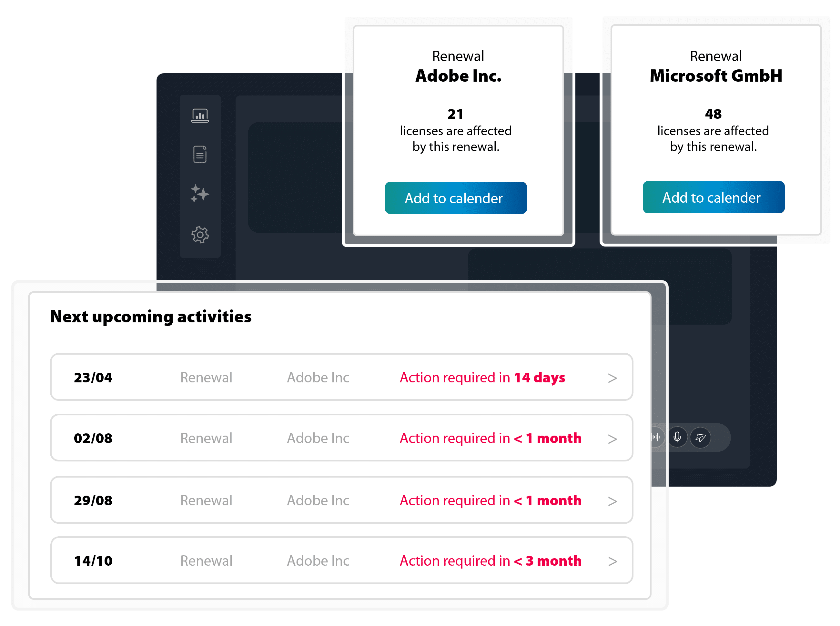
Task: Click the 'Next upcoming activities' heading
Action: [150, 317]
